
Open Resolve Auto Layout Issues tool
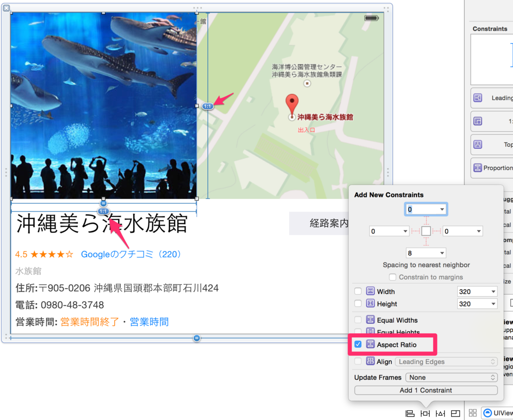[440, 413]
